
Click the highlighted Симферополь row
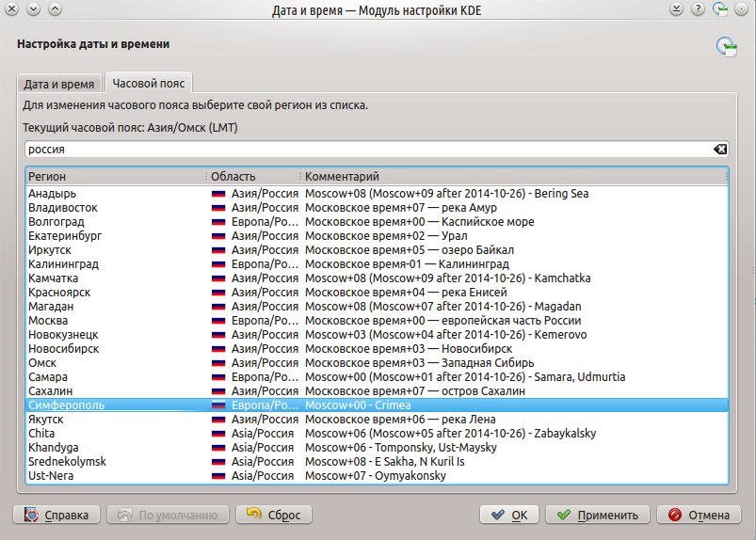click(x=377, y=405)
